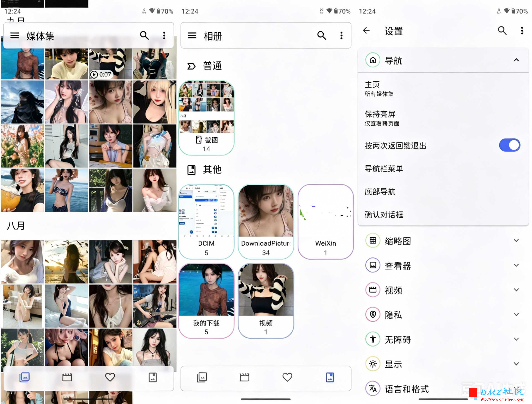Click the 八月 month header in 媒体集

[x=16, y=226]
